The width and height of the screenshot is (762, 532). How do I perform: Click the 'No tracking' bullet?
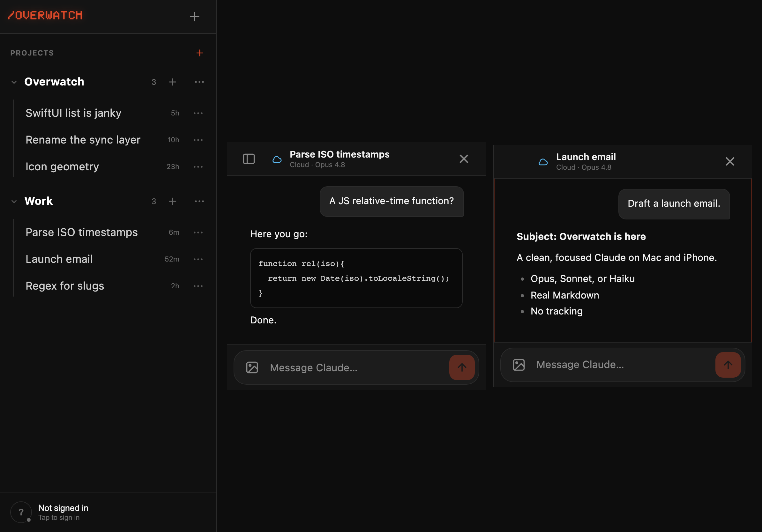[x=557, y=311]
